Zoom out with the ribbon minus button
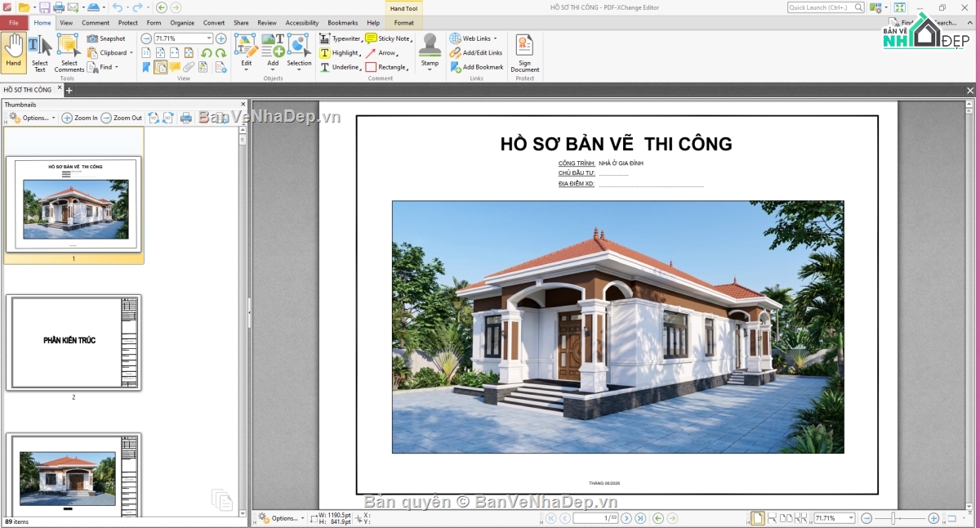This screenshot has height=528, width=980. [x=146, y=38]
